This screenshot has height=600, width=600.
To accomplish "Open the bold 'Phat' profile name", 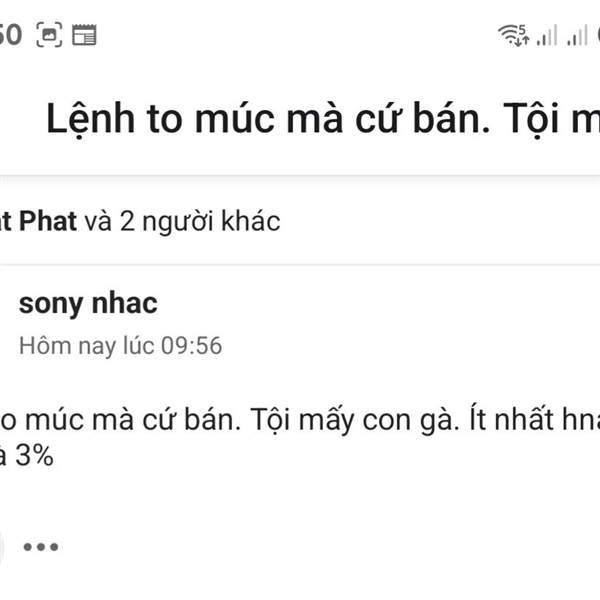I will coord(48,221).
